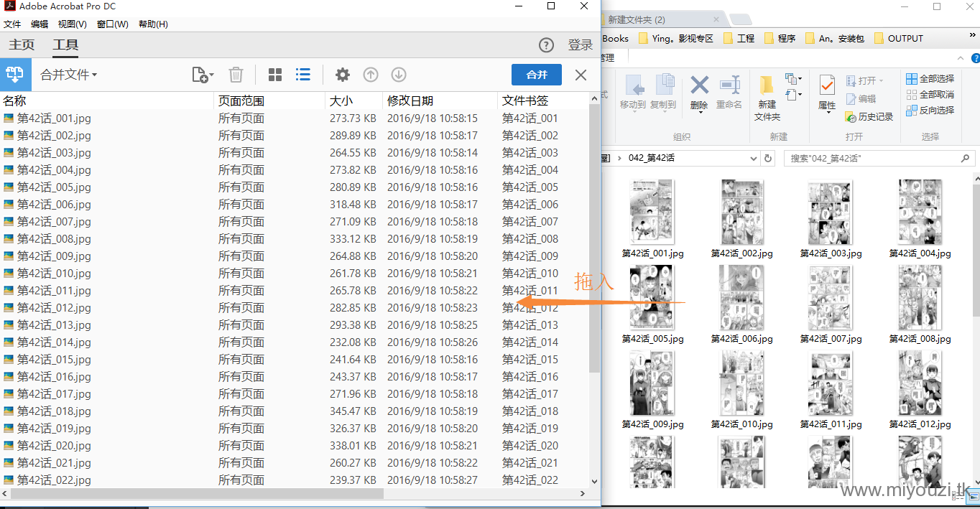Click the search magnifier icon in Explorer

[x=967, y=158]
